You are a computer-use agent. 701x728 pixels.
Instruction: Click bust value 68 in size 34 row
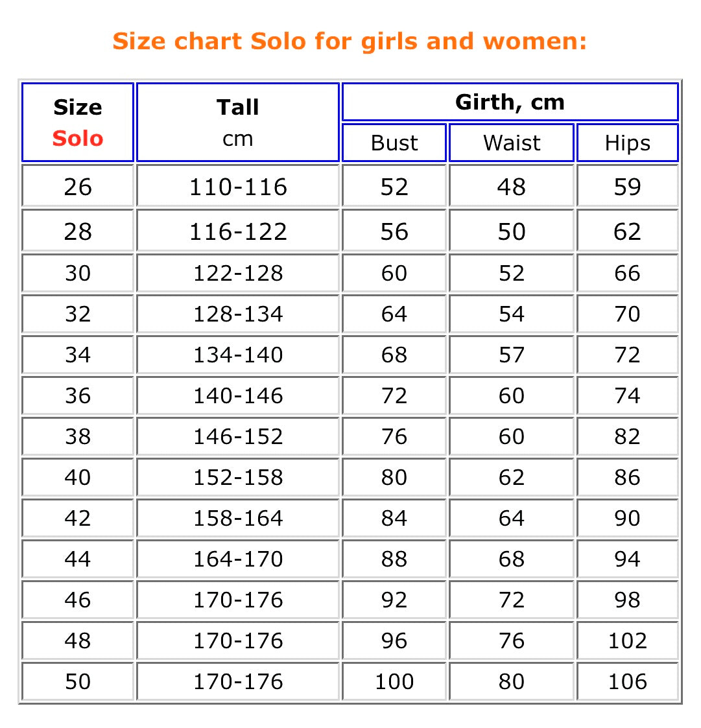tap(394, 355)
